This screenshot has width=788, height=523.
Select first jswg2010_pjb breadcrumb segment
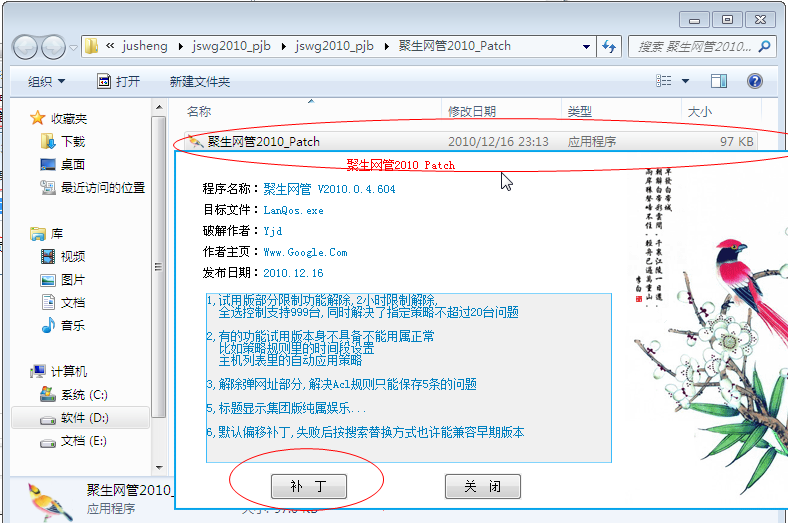point(231,46)
